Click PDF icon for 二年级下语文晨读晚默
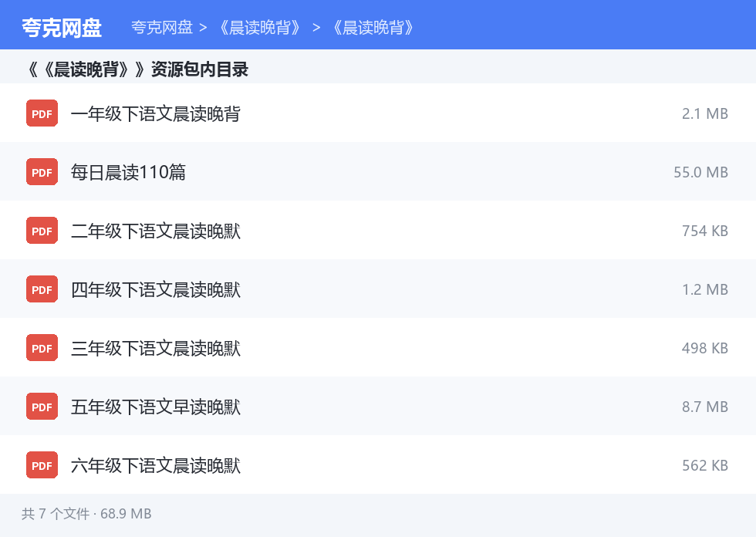The height and width of the screenshot is (537, 756). (42, 231)
